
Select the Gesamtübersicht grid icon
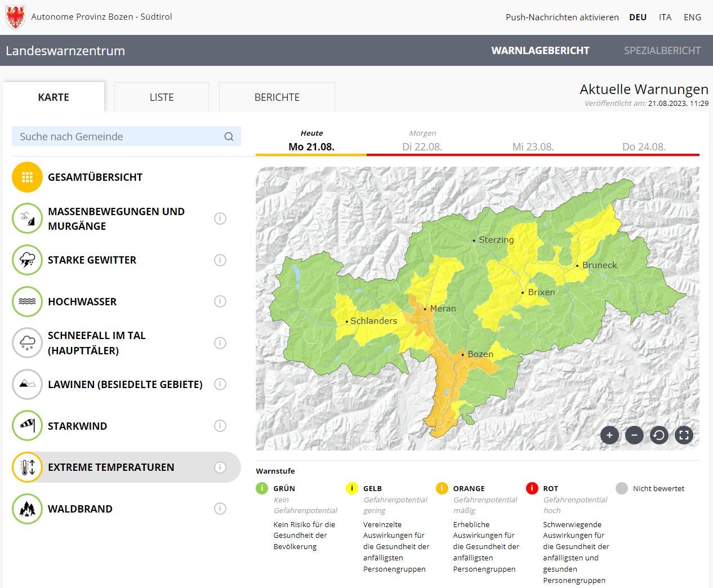[27, 177]
